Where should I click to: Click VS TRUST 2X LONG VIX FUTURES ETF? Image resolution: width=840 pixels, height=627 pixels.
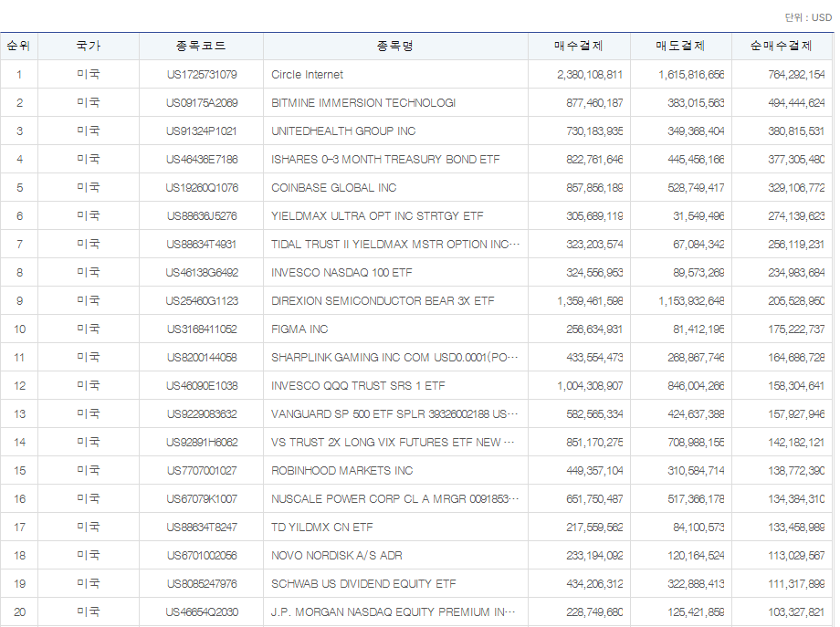coord(393,443)
